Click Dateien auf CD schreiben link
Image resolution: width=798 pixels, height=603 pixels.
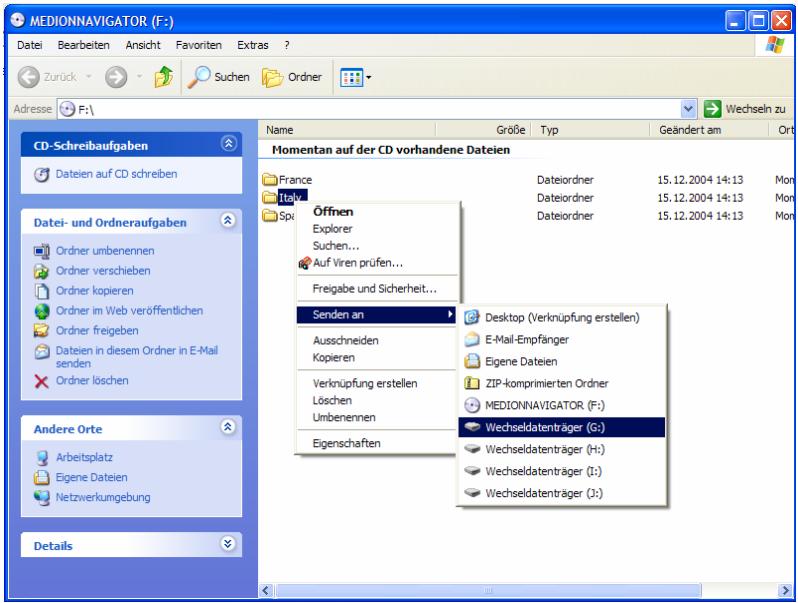pos(116,174)
